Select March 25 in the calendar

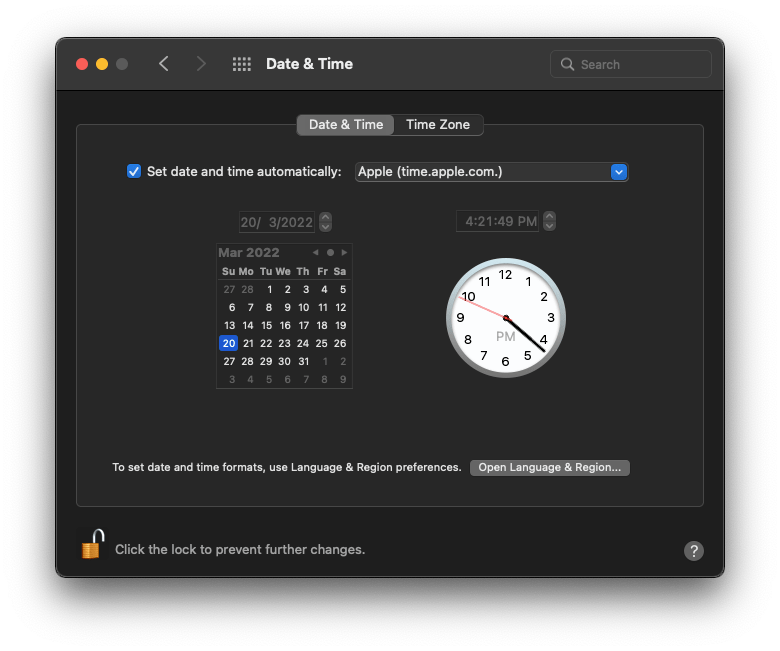coord(322,343)
